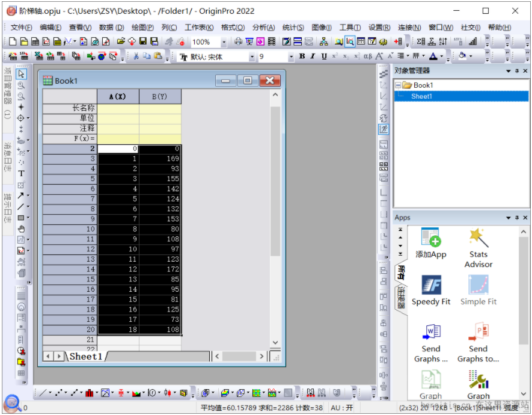Image resolution: width=532 pixels, height=415 pixels.
Task: Open the Apps panel options arrow
Action: click(x=508, y=218)
